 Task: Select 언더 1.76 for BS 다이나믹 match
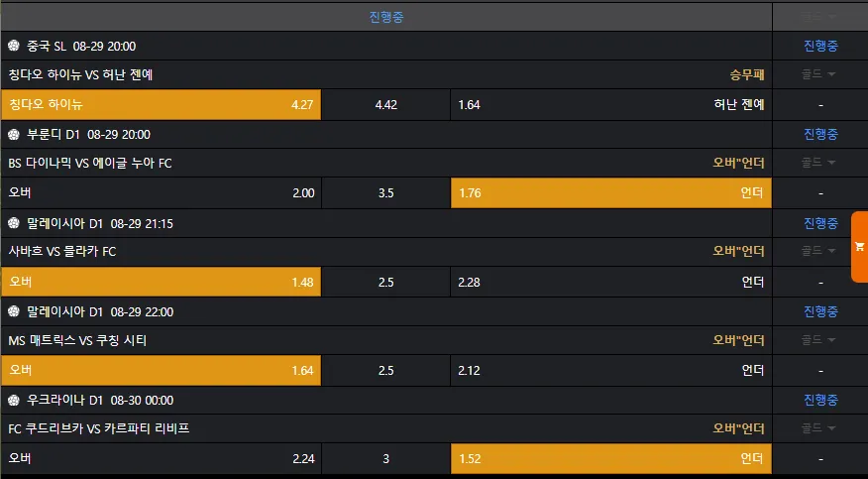pos(610,192)
